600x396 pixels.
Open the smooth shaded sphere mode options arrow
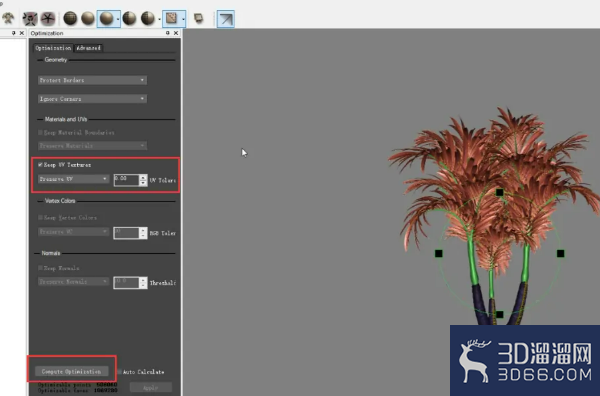click(x=118, y=19)
